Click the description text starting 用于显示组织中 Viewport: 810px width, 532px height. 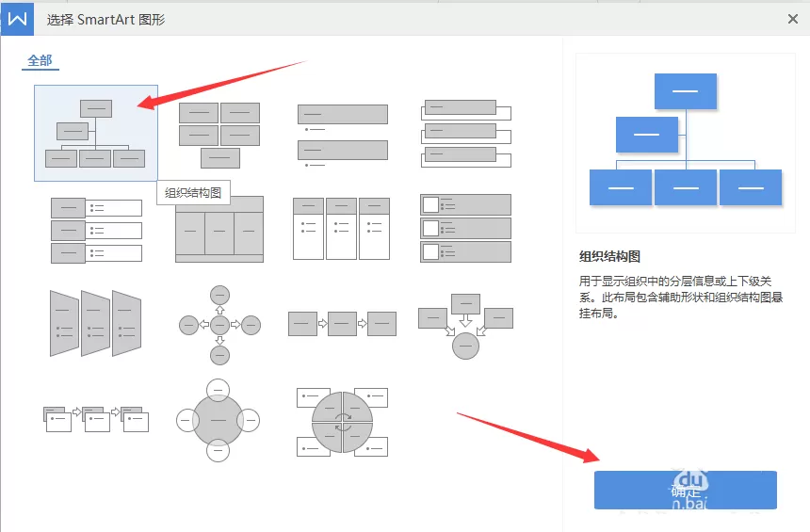(681, 297)
